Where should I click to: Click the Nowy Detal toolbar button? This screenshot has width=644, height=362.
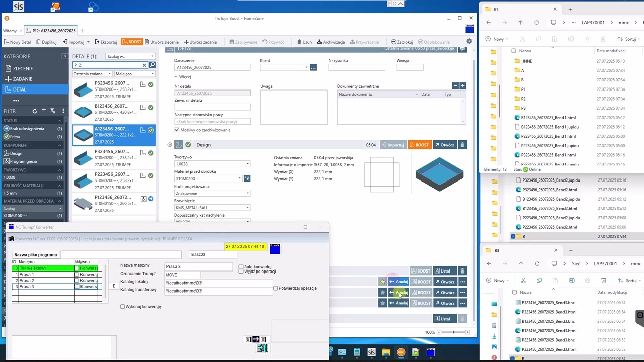point(18,42)
